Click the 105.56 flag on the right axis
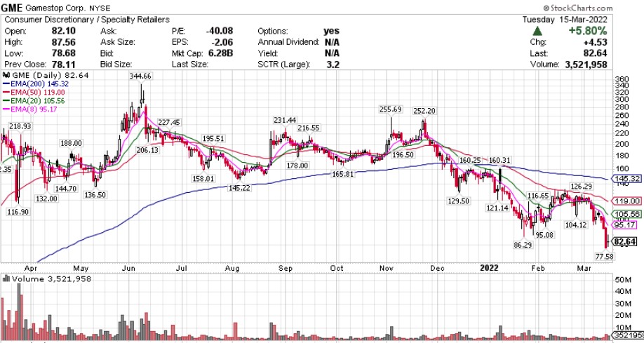 626,214
